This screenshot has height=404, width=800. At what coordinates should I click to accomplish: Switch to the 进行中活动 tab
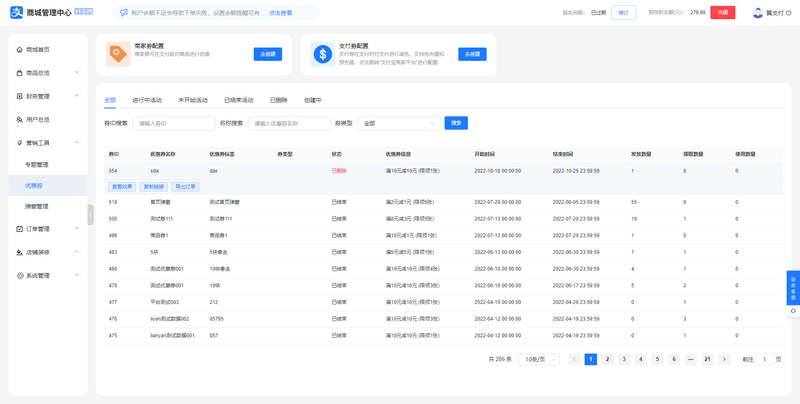[147, 100]
